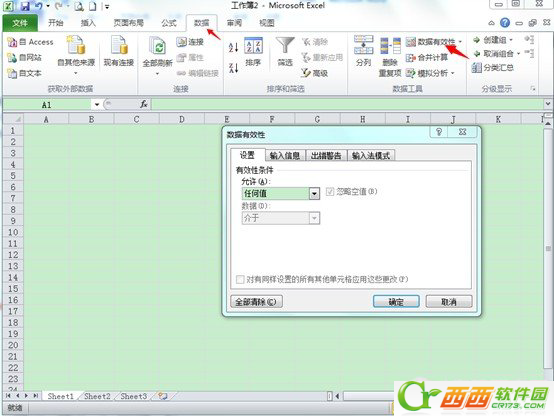This screenshot has width=554, height=416.
Task: Click Remove Duplicates (删除重复项) icon
Action: click(390, 46)
